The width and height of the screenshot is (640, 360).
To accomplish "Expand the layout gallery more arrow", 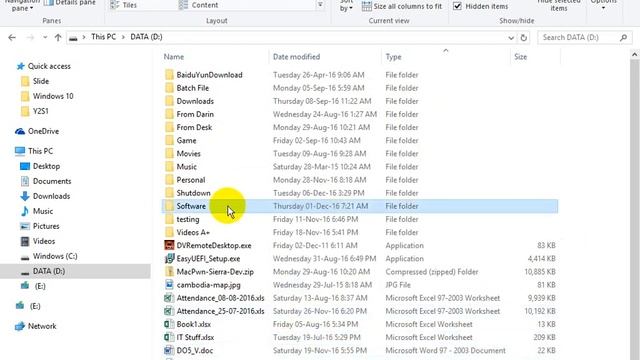I will [x=320, y=4].
